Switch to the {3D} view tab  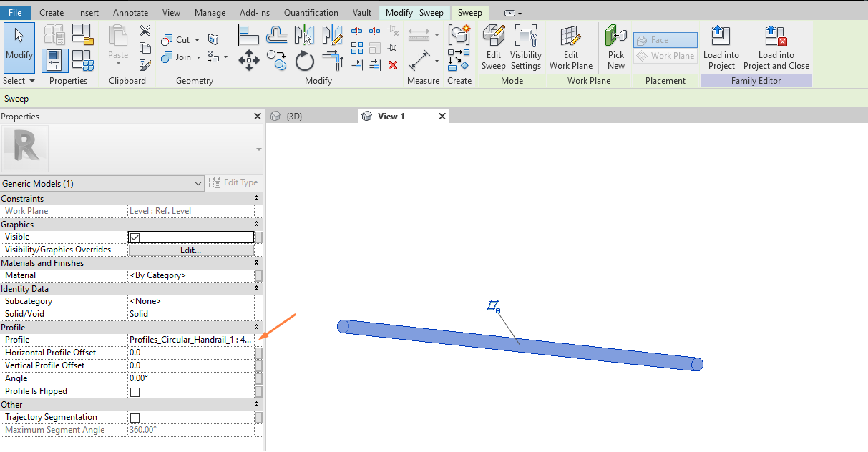(x=296, y=115)
